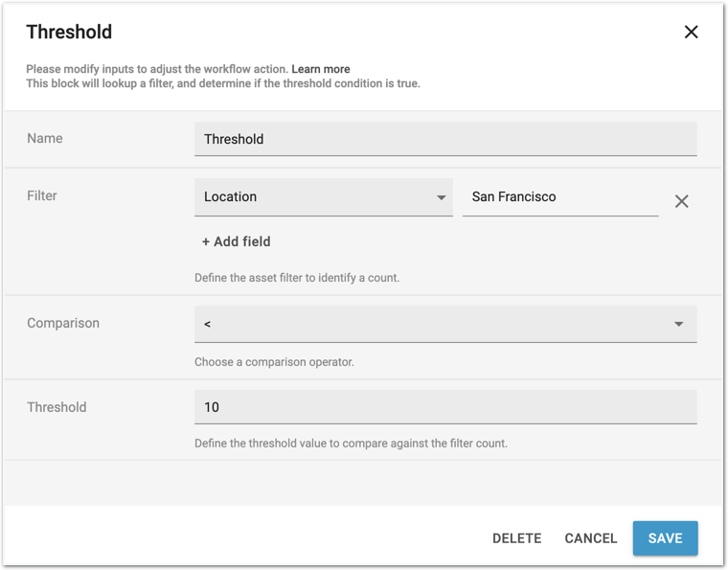Add another filter field
The height and width of the screenshot is (570, 728).
(236, 241)
